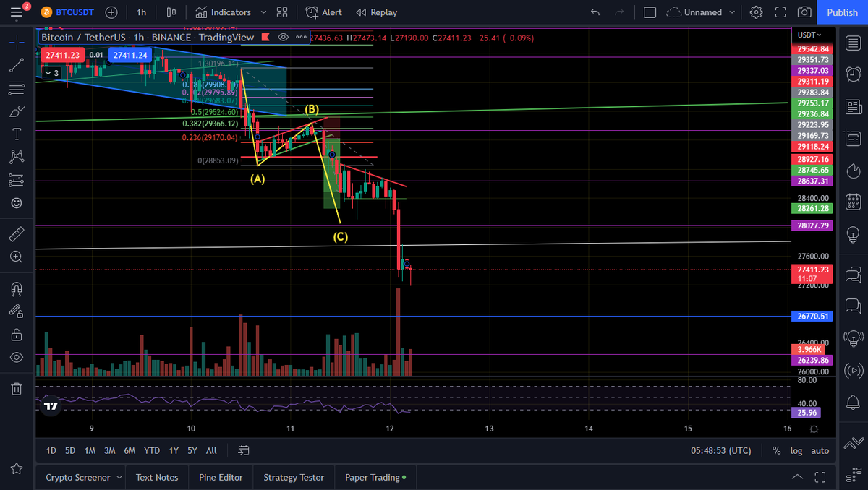Collapse indicator legend showing 3
The image size is (868, 490).
click(x=51, y=72)
